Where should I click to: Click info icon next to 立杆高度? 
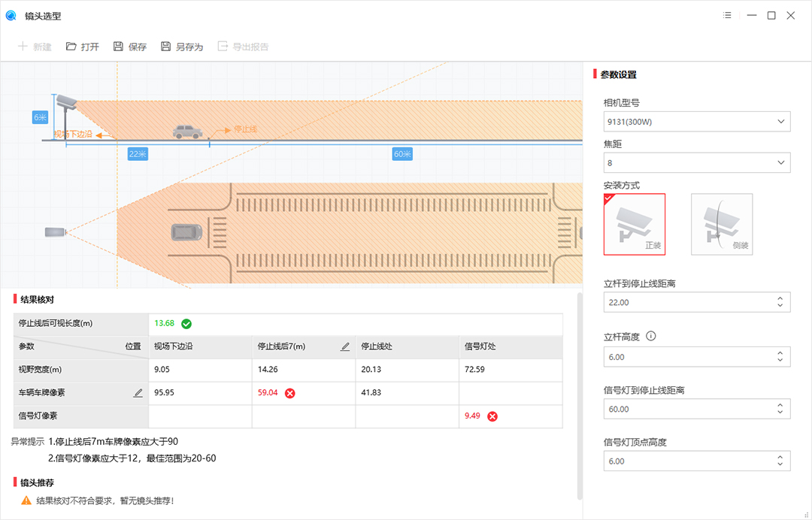pos(651,336)
